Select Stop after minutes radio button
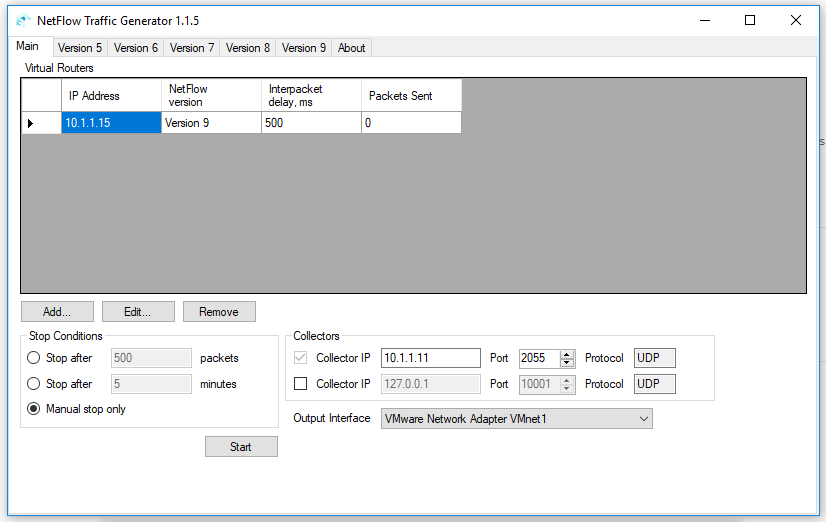This screenshot has width=826, height=522. (34, 383)
